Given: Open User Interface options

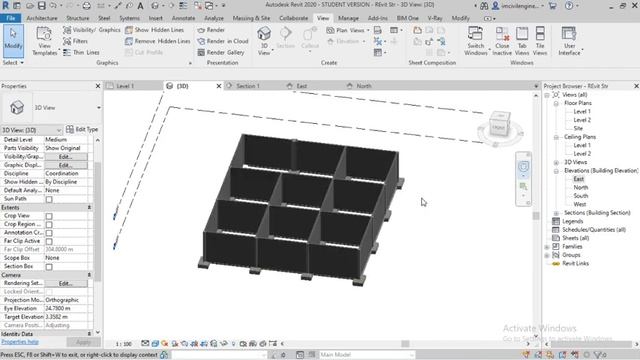Looking at the screenshot, I should pyautogui.click(x=569, y=41).
